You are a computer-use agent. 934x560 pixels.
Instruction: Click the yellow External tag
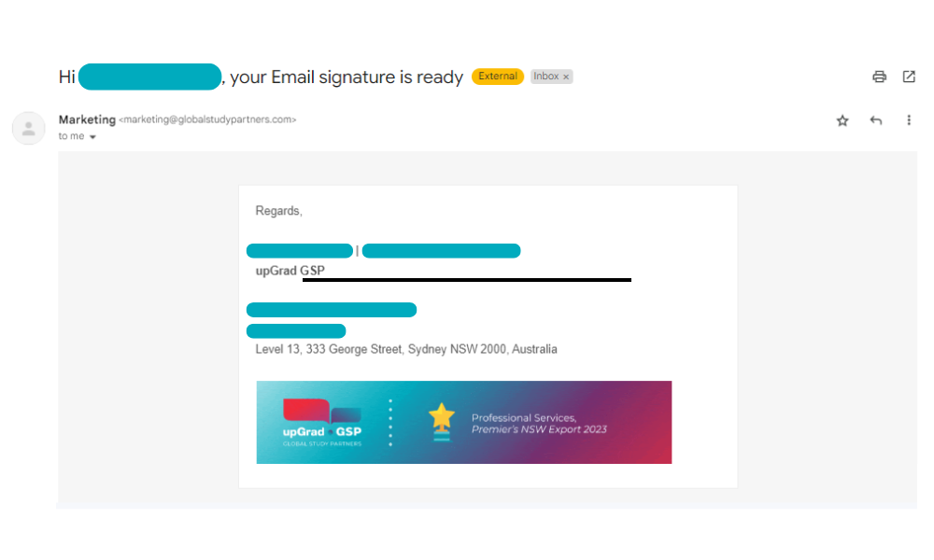pyautogui.click(x=498, y=77)
